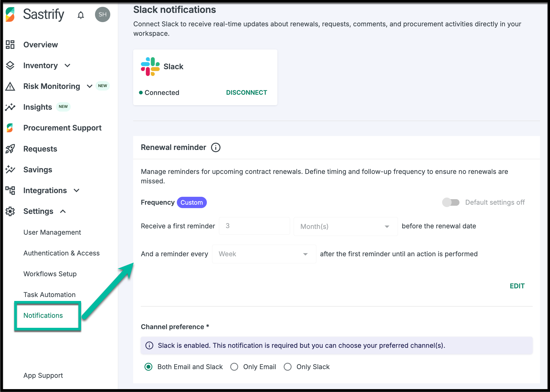
Task: Click the Requests rocket icon
Action: coord(10,149)
